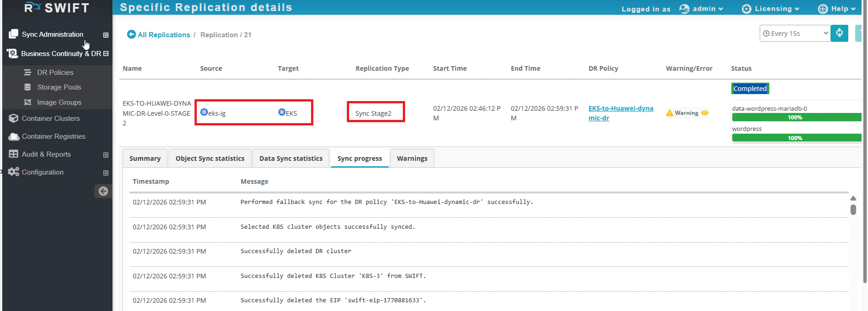Image resolution: width=868 pixels, height=311 pixels.
Task: Click the Help lifebuoy icon
Action: [x=823, y=9]
